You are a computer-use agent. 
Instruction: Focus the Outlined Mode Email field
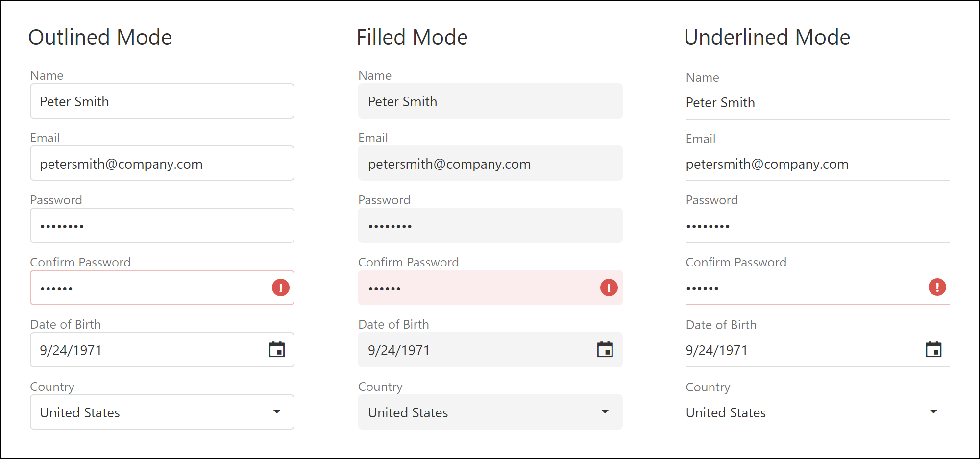click(162, 164)
